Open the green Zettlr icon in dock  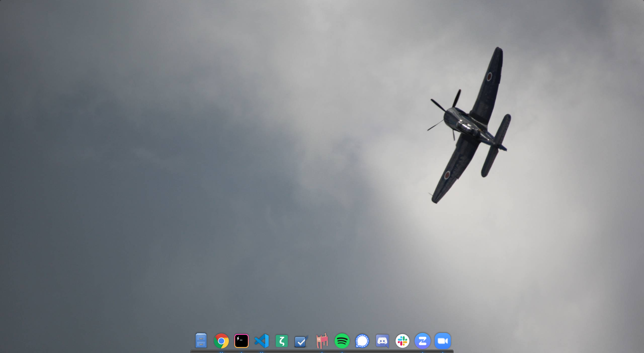pyautogui.click(x=282, y=341)
